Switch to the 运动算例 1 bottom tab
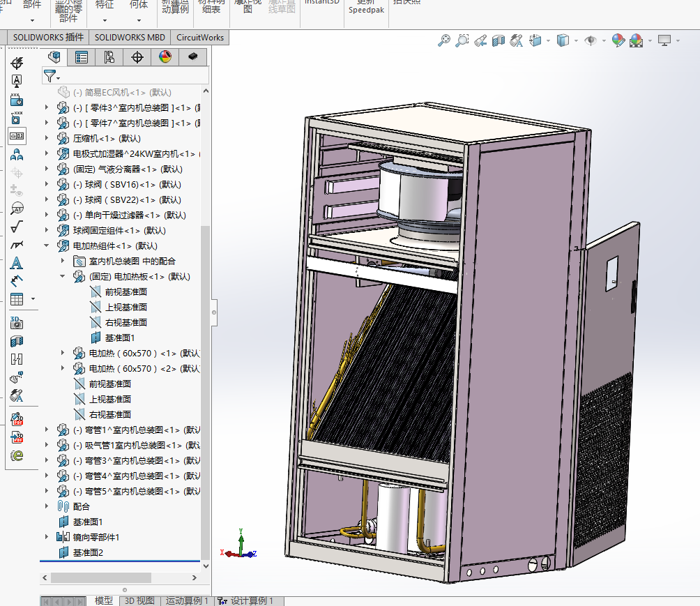The image size is (700, 606). point(185,601)
